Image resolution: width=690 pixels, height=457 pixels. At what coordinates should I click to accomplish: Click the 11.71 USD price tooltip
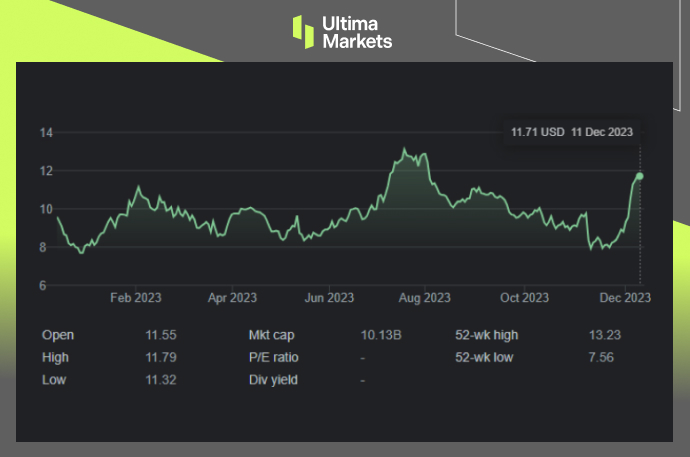572,132
